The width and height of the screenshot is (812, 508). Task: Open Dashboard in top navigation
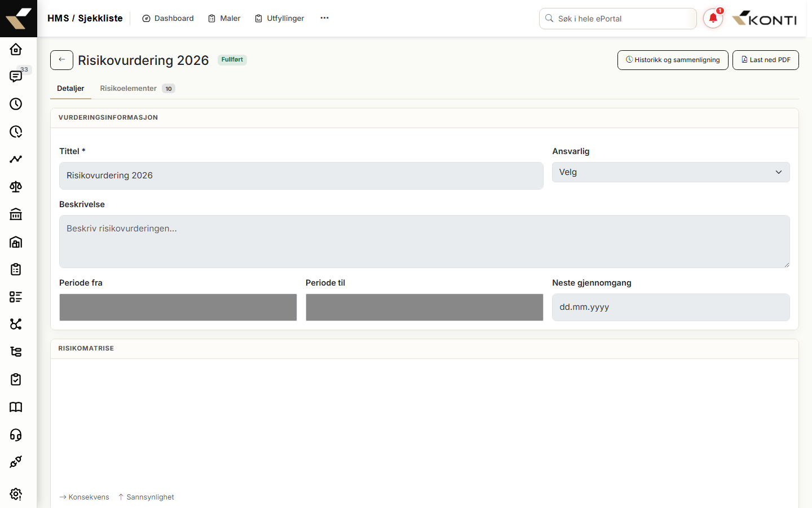[x=168, y=18]
